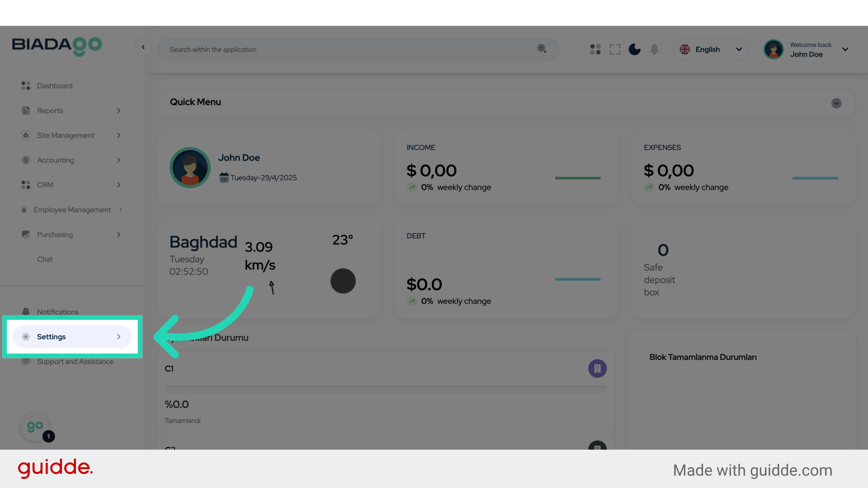This screenshot has height=488, width=868.
Task: Click the purple building icon for C1
Action: tap(597, 368)
